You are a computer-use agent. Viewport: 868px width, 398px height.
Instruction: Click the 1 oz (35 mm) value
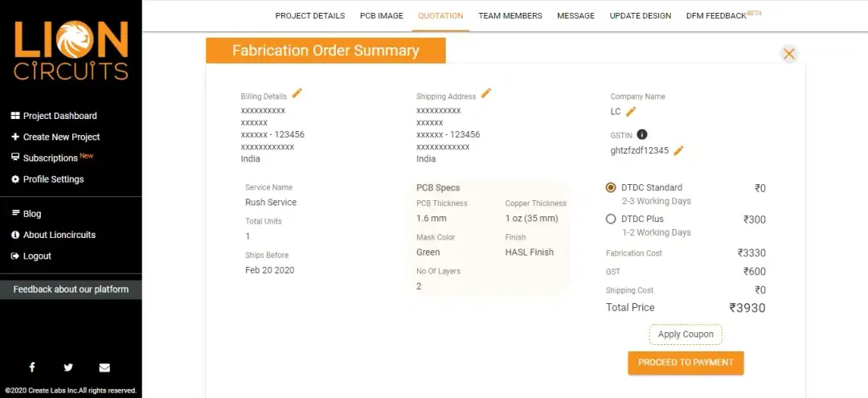pyautogui.click(x=531, y=218)
